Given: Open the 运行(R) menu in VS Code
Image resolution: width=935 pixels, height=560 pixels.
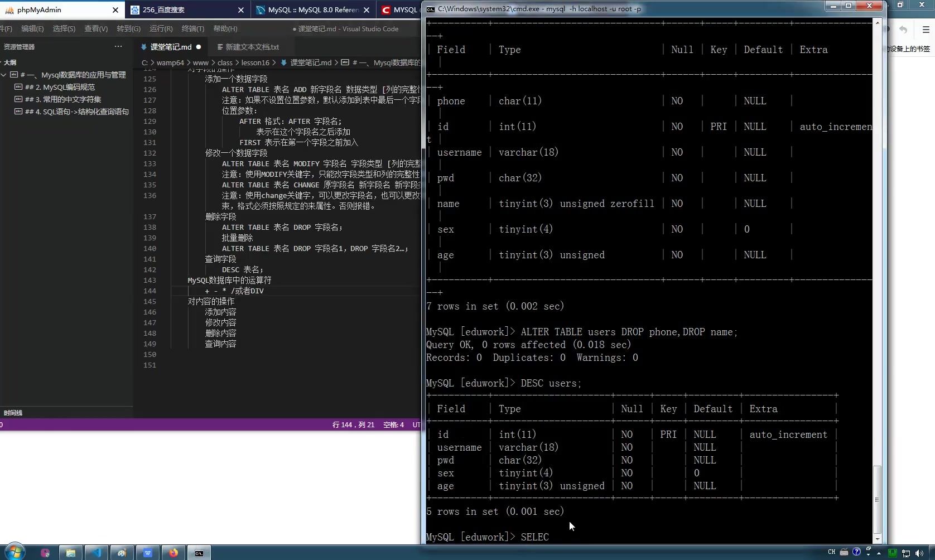Looking at the screenshot, I should tap(161, 28).
